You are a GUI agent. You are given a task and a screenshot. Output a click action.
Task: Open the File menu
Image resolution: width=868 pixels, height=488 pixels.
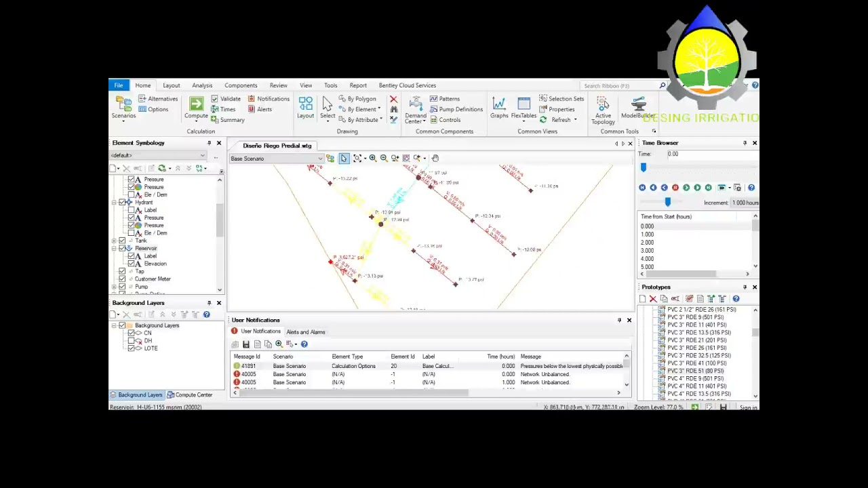(x=119, y=85)
